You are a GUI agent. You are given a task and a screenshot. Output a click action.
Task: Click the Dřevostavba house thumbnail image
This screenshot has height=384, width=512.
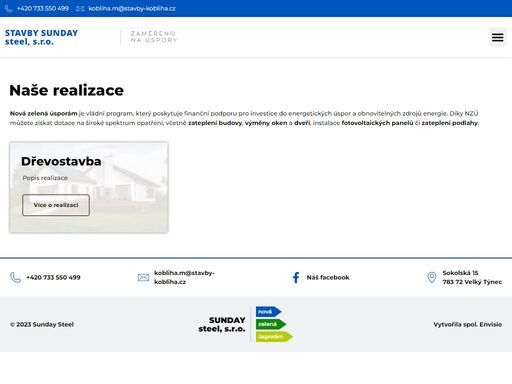point(89,187)
